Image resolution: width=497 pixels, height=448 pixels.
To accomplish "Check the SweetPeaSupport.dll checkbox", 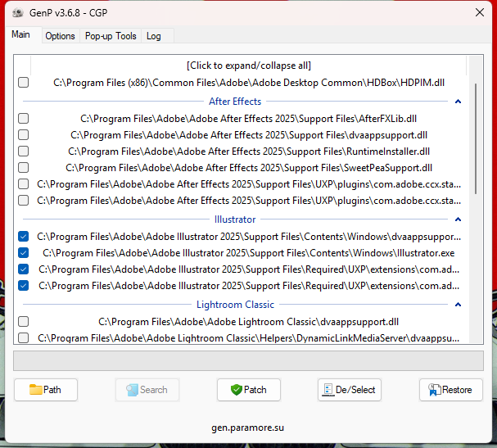I will point(24,168).
